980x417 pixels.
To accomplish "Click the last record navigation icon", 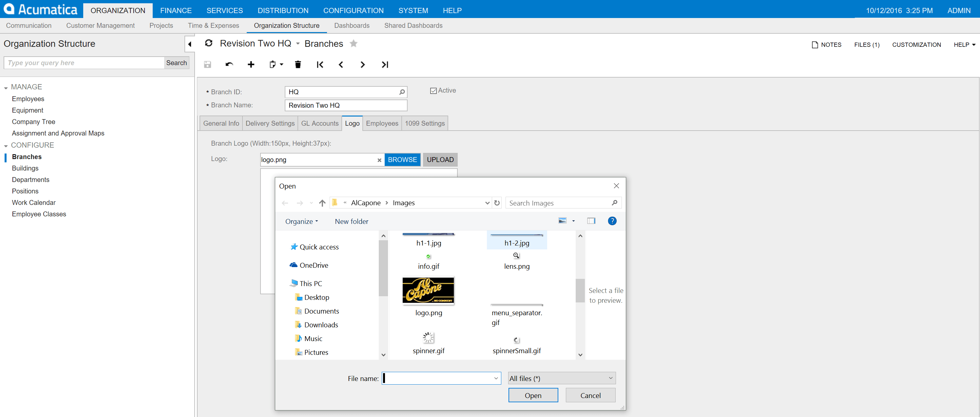I will 385,64.
